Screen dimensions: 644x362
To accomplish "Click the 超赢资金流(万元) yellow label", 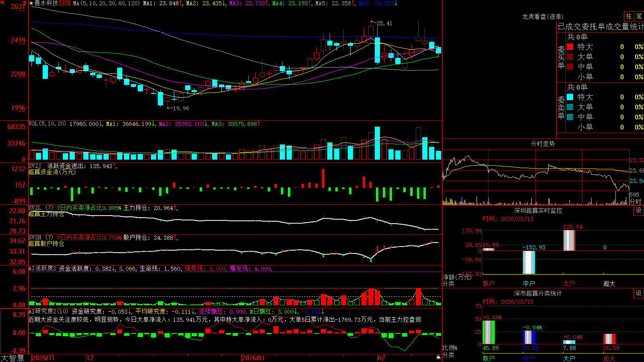I will pyautogui.click(x=52, y=172).
